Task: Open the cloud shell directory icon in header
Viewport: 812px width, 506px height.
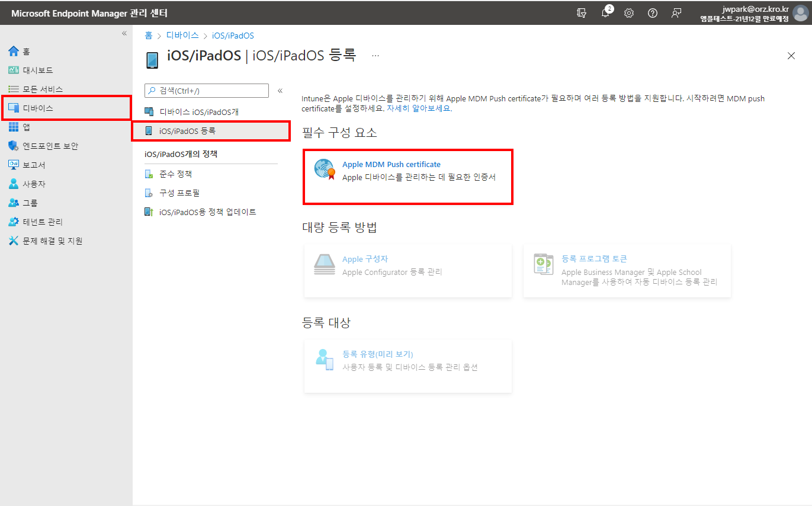Action: tap(582, 13)
